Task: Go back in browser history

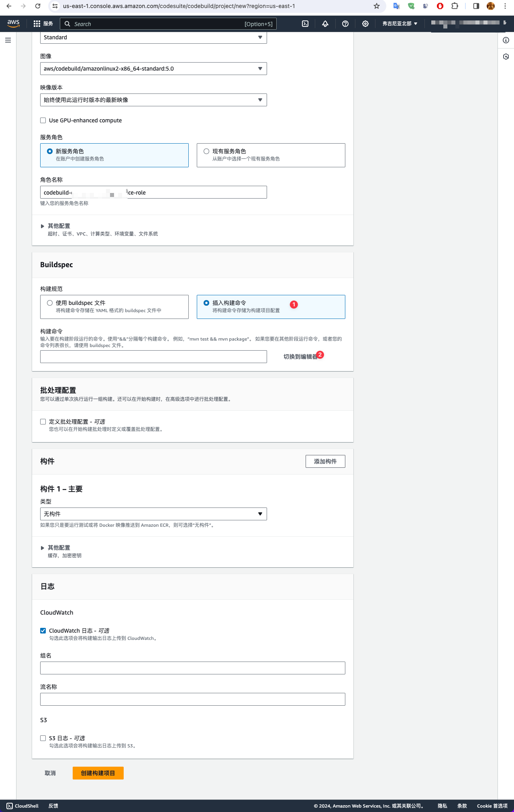Action: click(9, 6)
